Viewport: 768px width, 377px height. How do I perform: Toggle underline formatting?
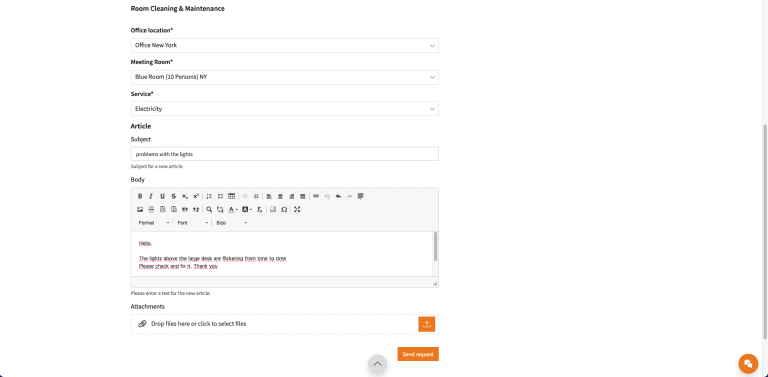163,196
